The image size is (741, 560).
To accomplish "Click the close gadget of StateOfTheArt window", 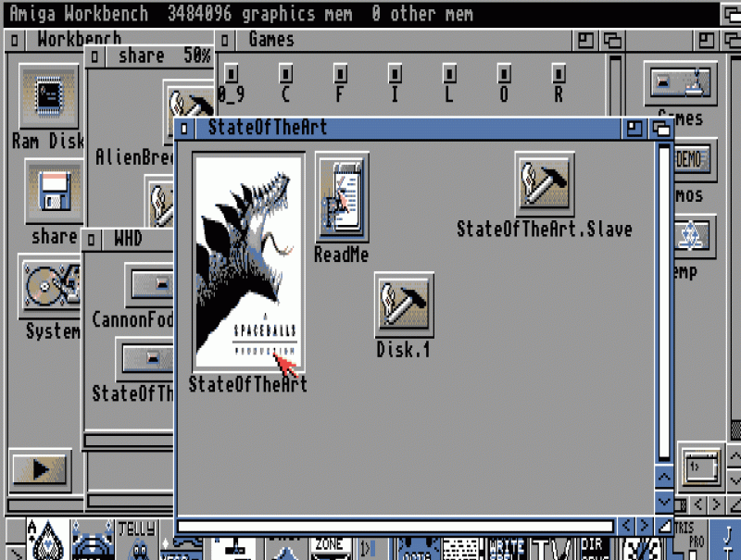I will pyautogui.click(x=184, y=128).
